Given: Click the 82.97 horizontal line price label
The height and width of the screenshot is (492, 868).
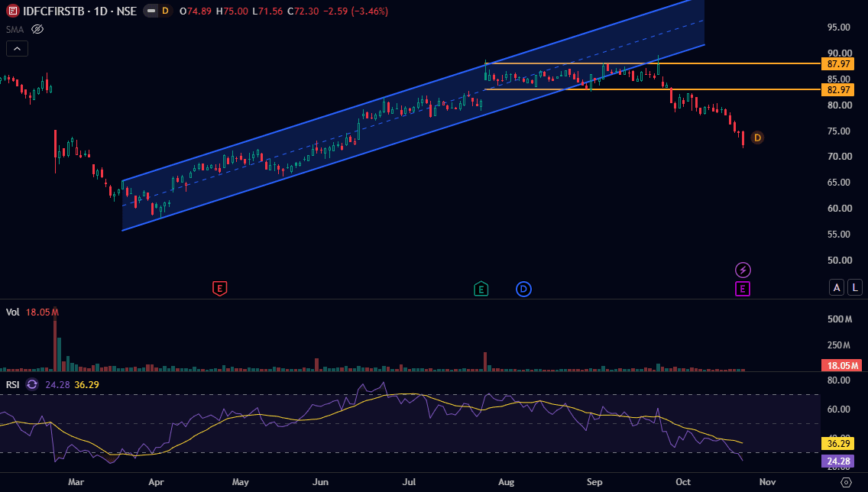Looking at the screenshot, I should [838, 89].
